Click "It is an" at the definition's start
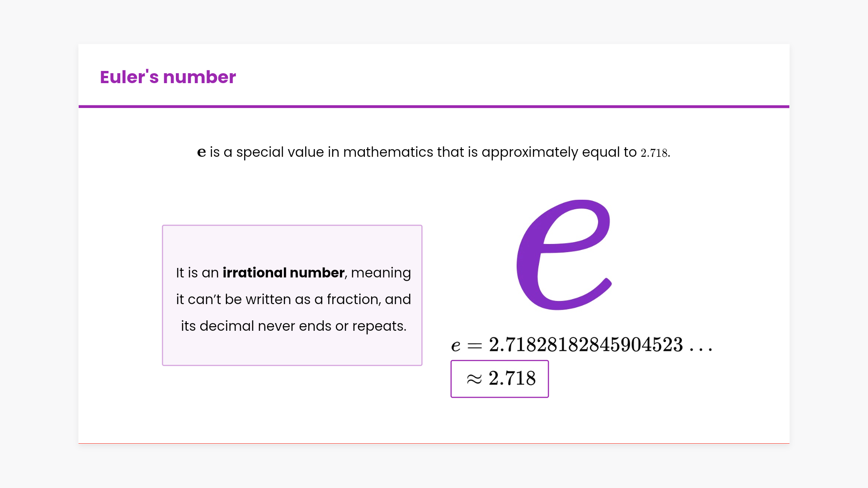Image resolution: width=868 pixels, height=488 pixels. [x=197, y=273]
